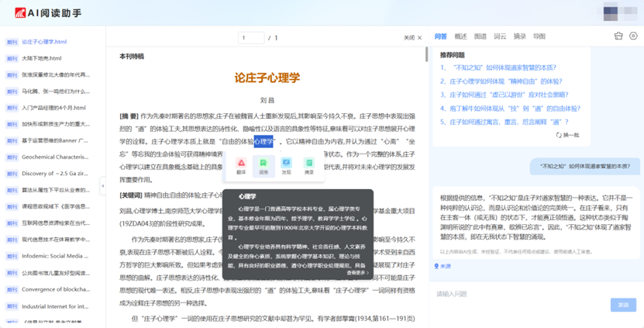Click the 本刊特稿 heading
The width and height of the screenshot is (644, 328).
click(132, 57)
